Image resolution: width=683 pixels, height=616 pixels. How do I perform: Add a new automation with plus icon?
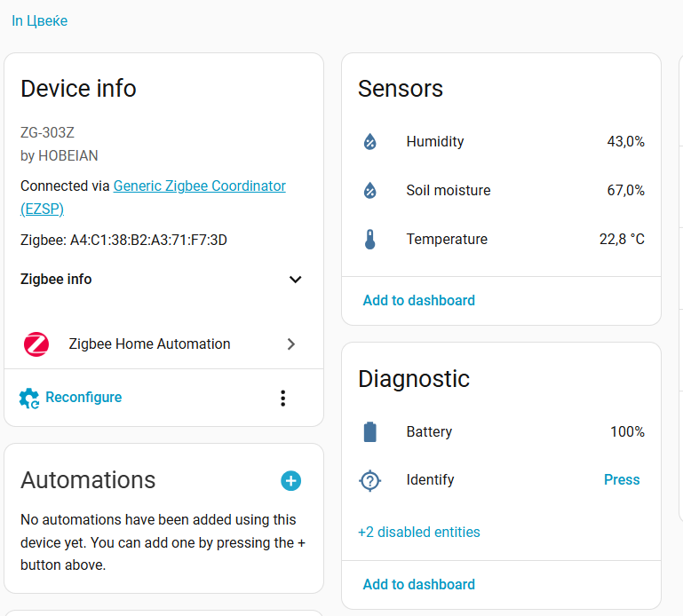tap(291, 481)
